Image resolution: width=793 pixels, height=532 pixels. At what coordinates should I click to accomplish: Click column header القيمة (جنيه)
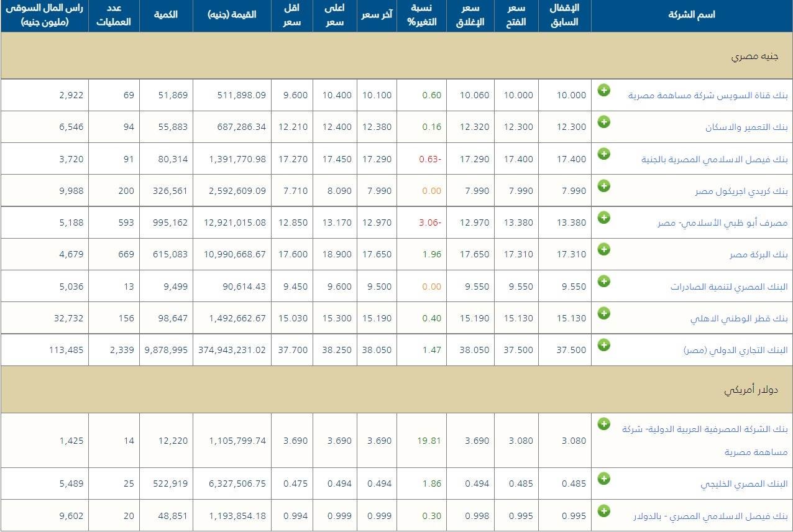coord(232,14)
